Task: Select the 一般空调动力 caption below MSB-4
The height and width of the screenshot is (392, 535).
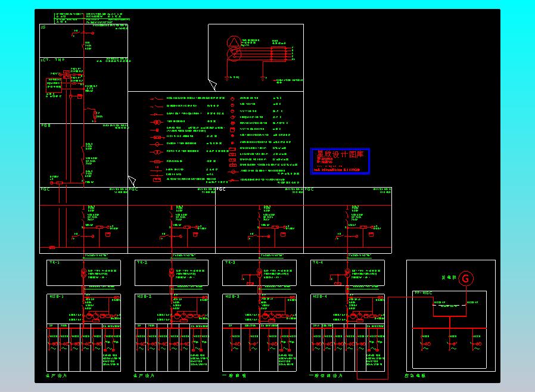Action: (x=326, y=376)
